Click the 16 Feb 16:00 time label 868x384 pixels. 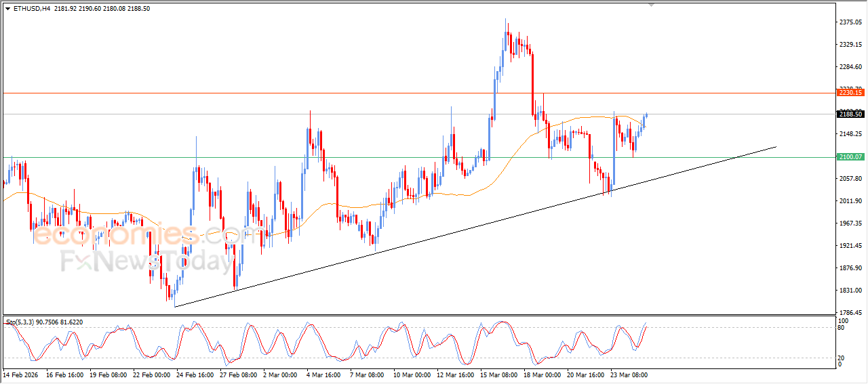click(66, 374)
